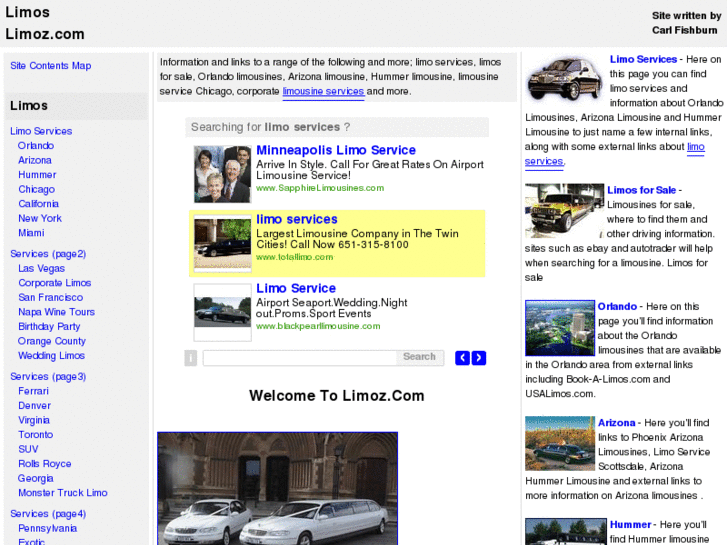727x545 pixels.
Task: Visit www.totallimo.com ad URL
Action: pos(294,257)
